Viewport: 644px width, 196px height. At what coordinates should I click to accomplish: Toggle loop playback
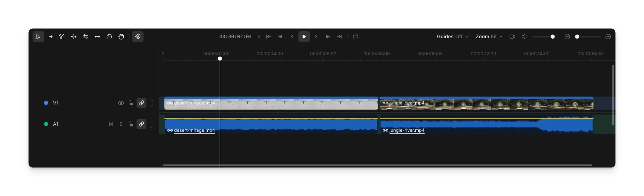tap(355, 37)
